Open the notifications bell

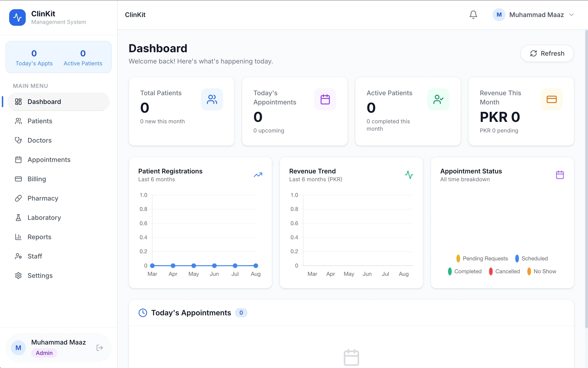click(x=473, y=14)
